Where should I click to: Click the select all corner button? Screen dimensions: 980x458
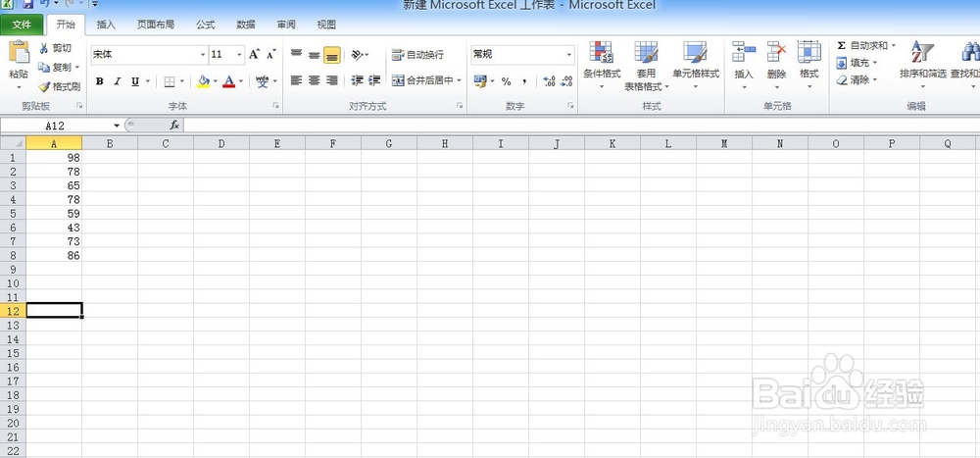[x=13, y=144]
